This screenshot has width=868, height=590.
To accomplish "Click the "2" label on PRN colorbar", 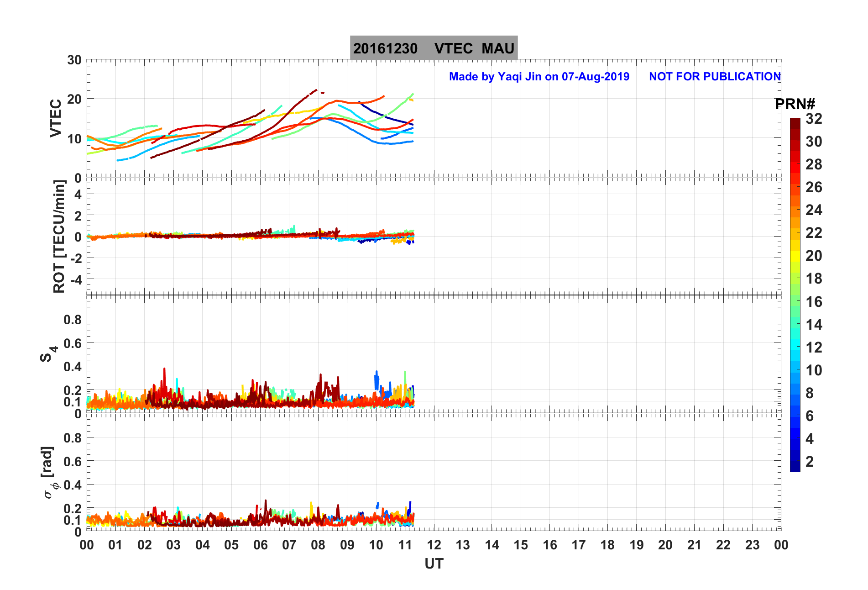I will (810, 462).
